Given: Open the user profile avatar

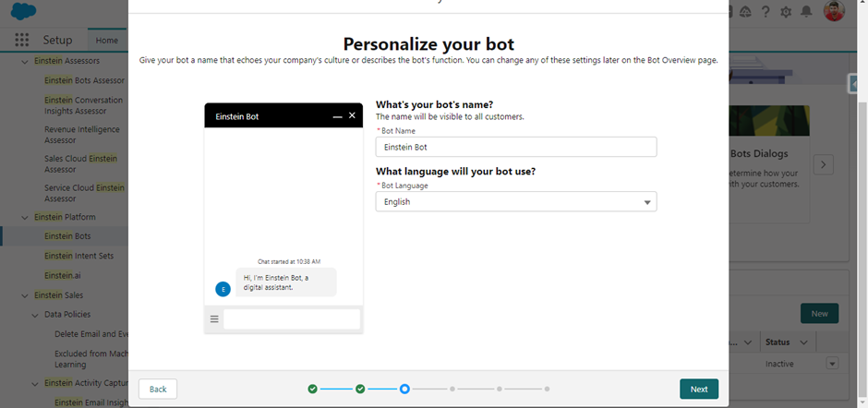Looking at the screenshot, I should coord(834,11).
